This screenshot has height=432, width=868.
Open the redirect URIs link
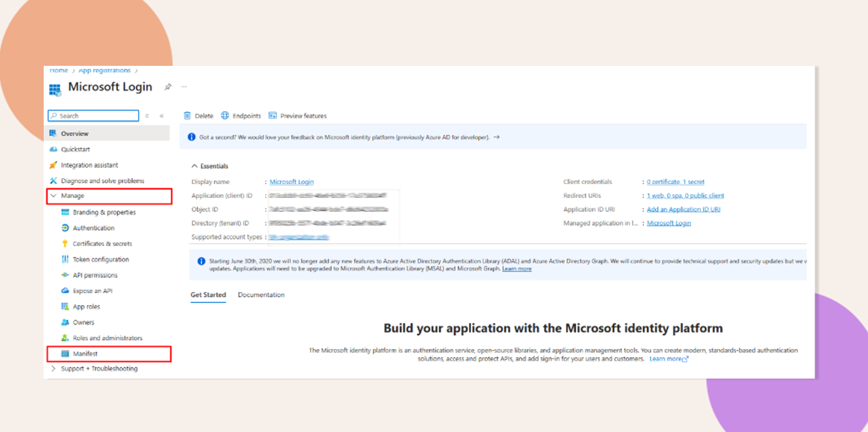(x=685, y=195)
